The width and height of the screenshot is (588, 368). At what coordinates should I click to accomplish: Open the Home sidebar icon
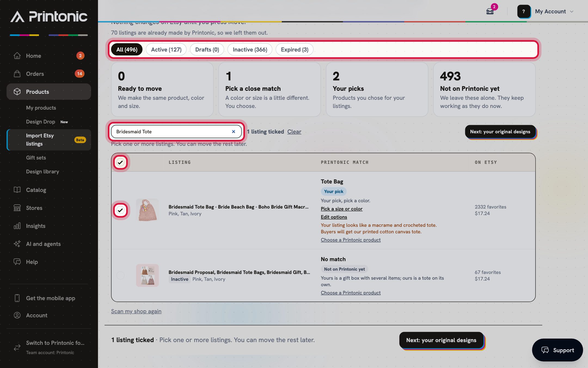17,56
